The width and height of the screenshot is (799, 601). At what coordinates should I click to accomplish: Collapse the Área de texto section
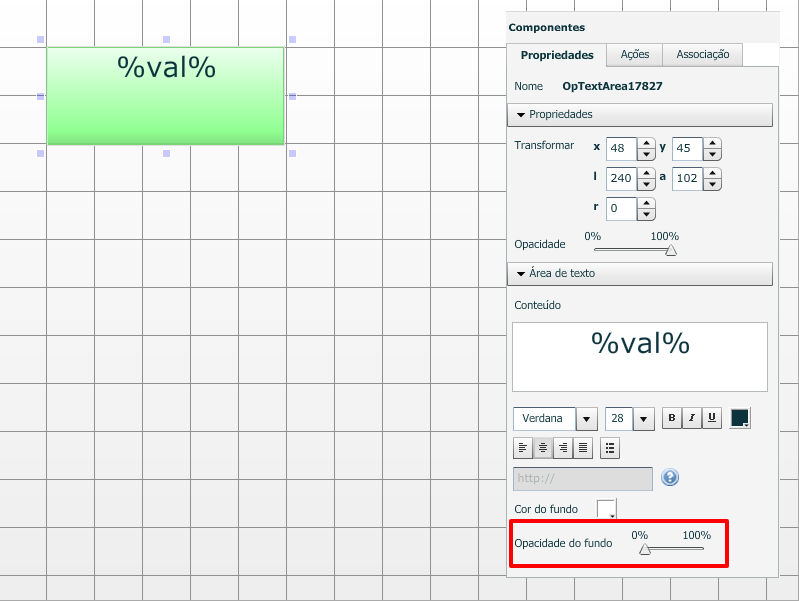point(522,273)
